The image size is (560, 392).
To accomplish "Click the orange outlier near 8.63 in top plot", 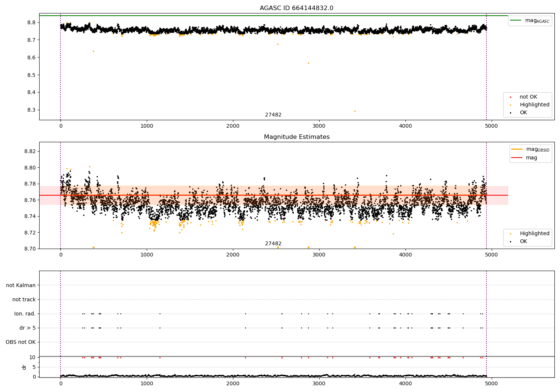I will [x=93, y=51].
